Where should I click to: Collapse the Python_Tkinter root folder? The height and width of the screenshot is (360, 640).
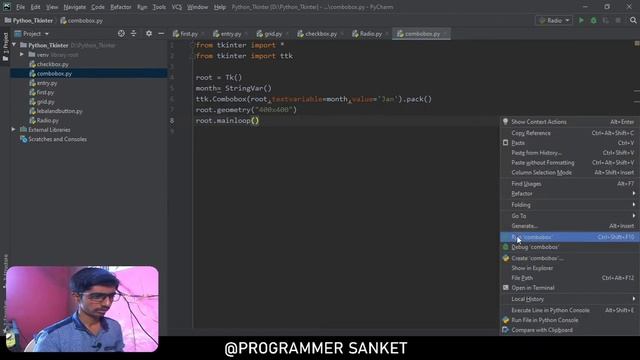(14, 45)
